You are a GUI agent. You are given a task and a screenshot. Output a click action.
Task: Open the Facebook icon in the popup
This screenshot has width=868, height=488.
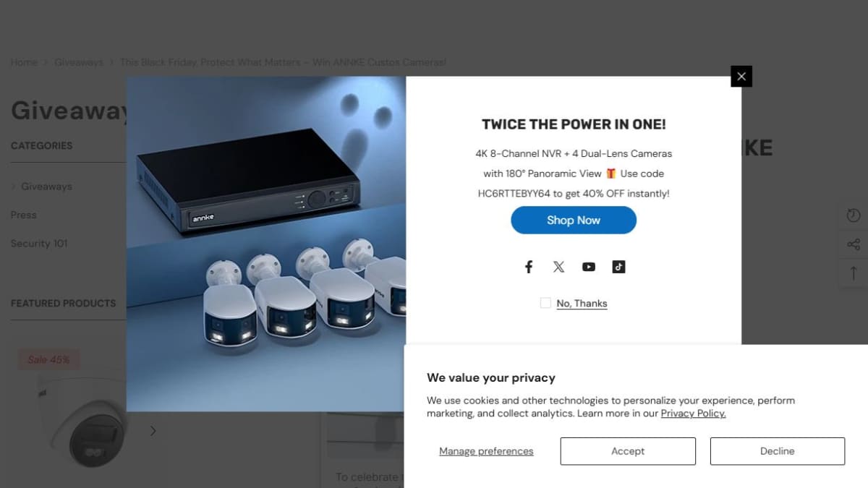(x=529, y=267)
